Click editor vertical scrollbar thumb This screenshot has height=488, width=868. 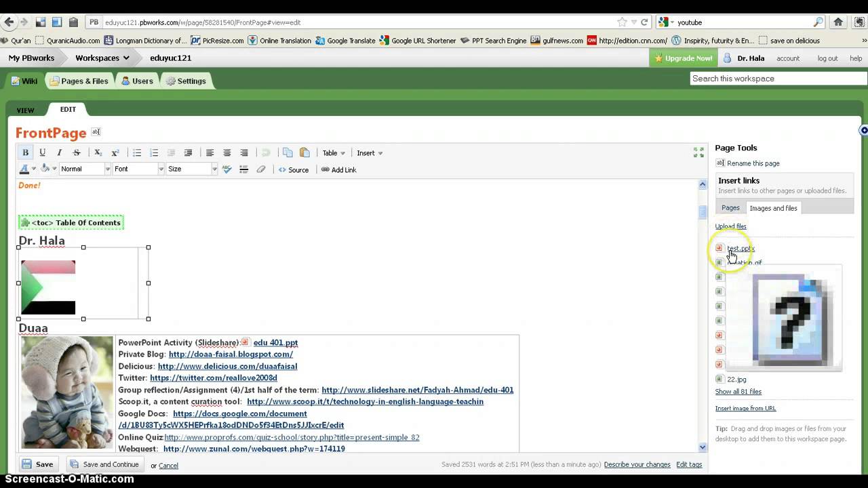pos(703,212)
